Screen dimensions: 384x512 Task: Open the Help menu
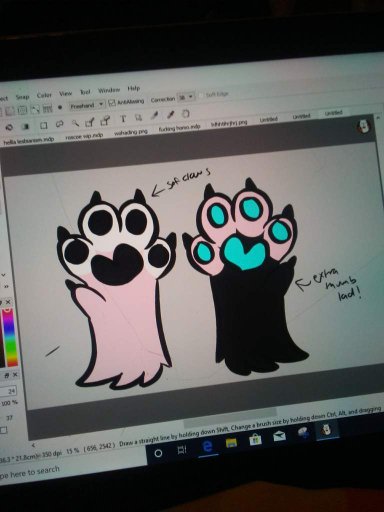pos(133,88)
